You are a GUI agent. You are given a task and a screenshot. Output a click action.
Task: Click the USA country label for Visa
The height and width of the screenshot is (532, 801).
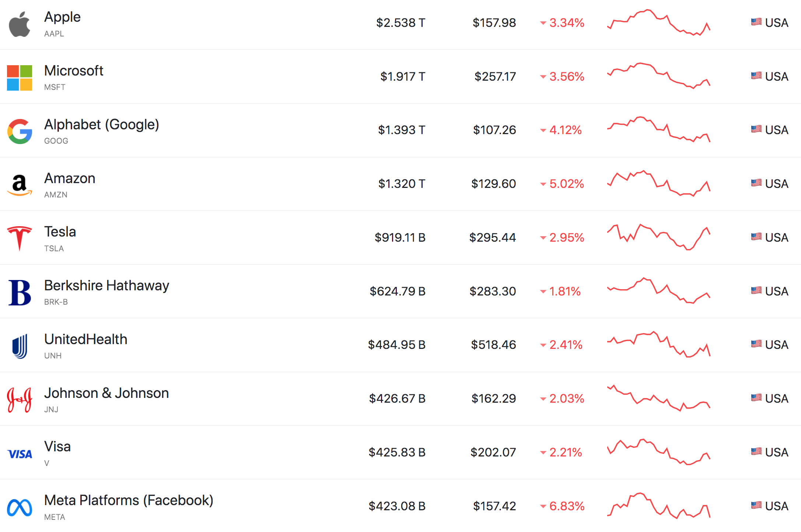(x=776, y=452)
